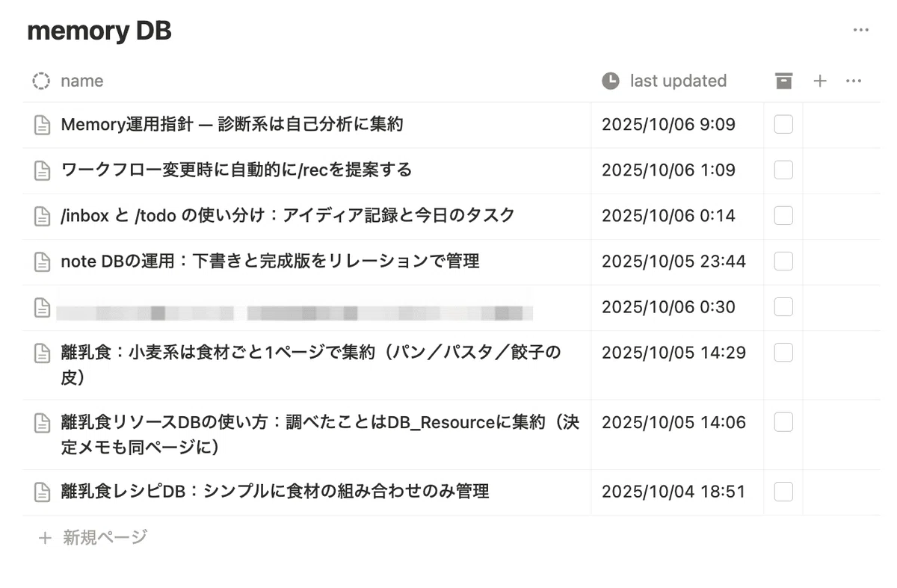
Task: Open page ワークフロー変更時に自動的に/recを提案する
Action: [236, 170]
